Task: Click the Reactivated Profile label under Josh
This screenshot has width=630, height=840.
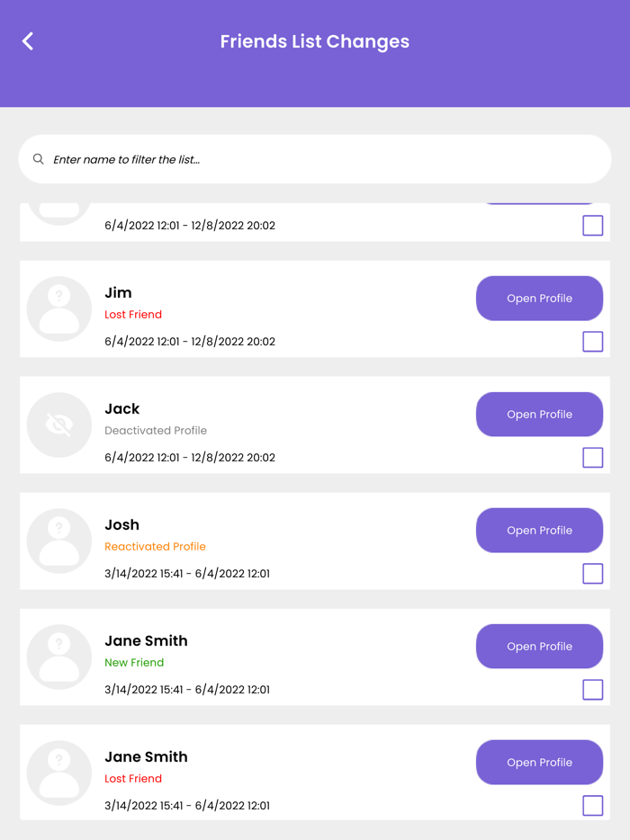Action: point(157,547)
